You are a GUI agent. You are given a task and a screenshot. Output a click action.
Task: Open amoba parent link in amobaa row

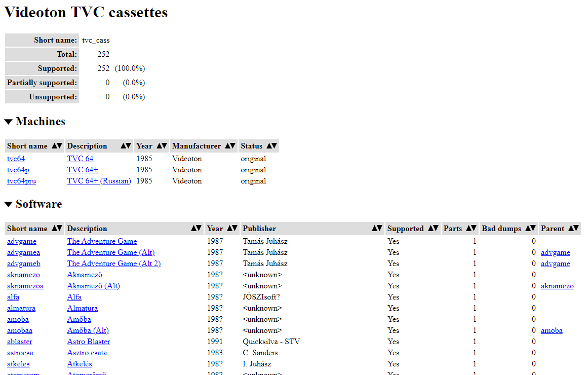[x=552, y=331]
